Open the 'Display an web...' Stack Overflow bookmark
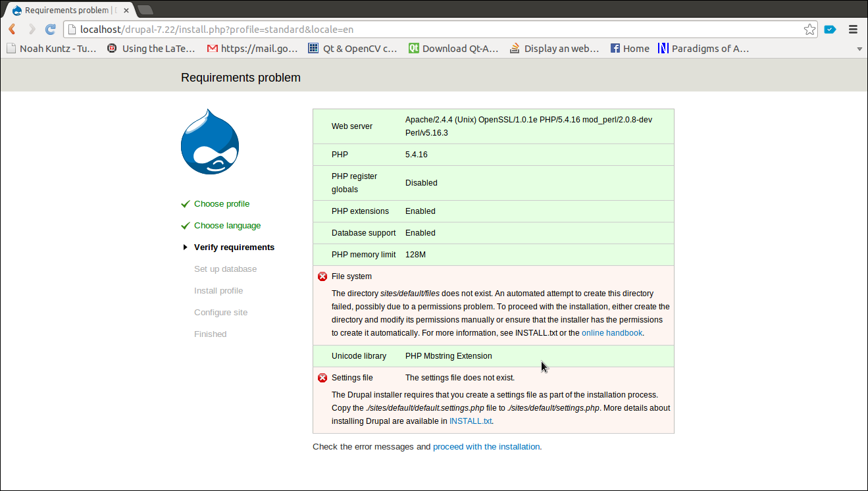Screen dimensions: 868x491 [x=555, y=48]
